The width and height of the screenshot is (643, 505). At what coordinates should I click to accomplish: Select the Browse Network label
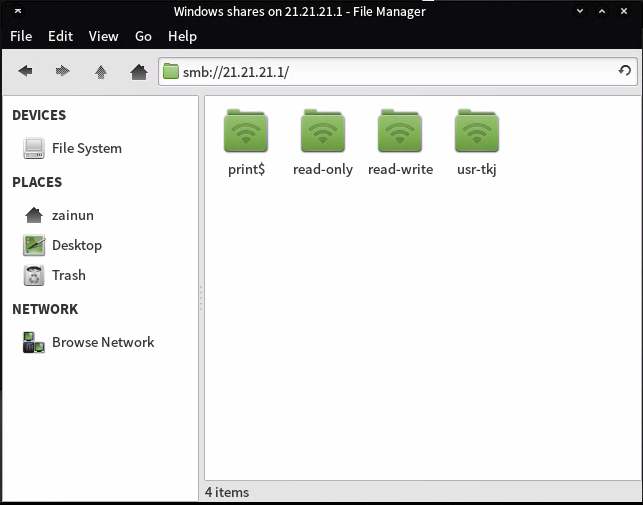[103, 342]
